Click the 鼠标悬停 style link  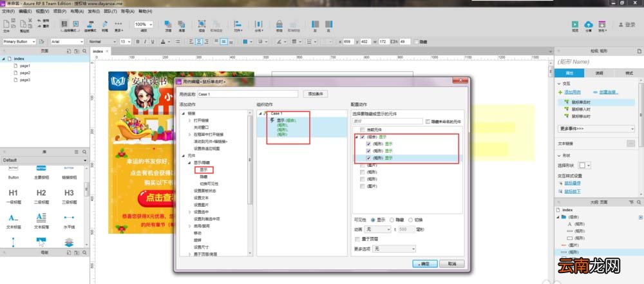(572, 183)
